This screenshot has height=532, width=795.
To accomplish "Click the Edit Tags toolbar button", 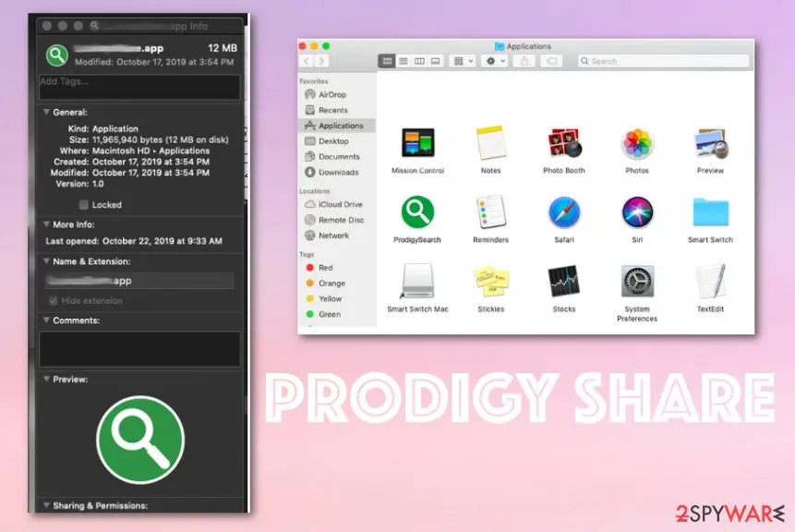I will (551, 61).
